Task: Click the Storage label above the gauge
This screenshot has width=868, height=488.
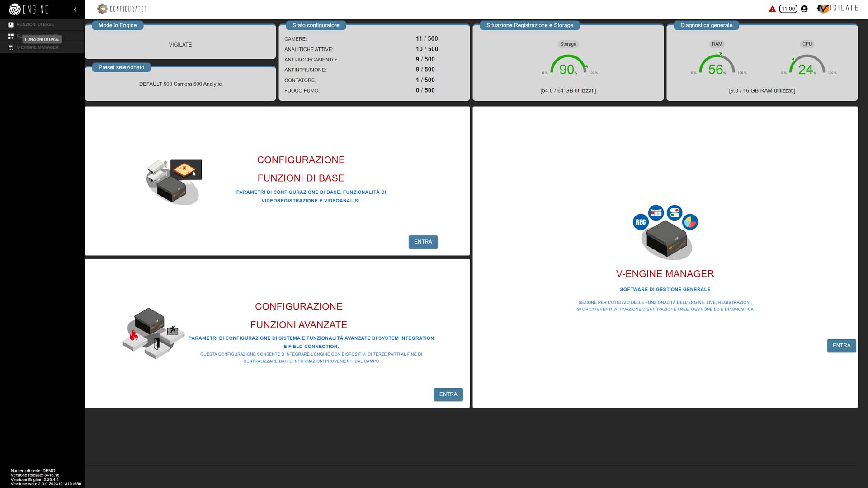Action: click(568, 44)
